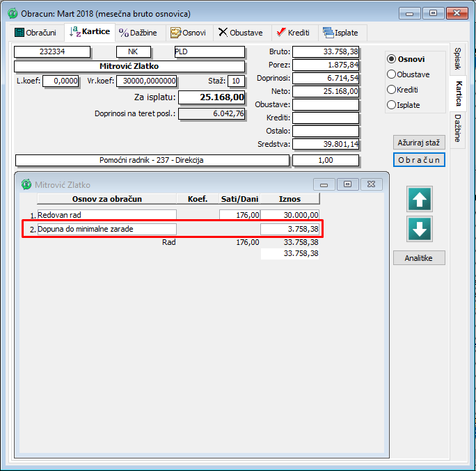Click the Neto value field

[326, 91]
